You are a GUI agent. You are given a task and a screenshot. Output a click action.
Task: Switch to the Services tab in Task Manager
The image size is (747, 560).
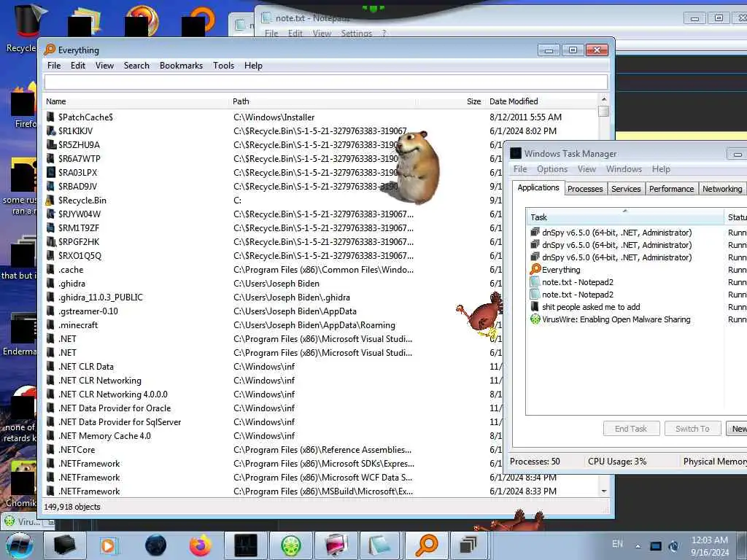(625, 189)
